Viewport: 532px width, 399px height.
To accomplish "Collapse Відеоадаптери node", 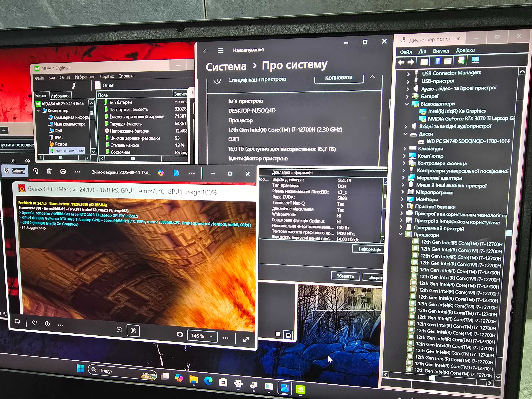I will point(407,104).
